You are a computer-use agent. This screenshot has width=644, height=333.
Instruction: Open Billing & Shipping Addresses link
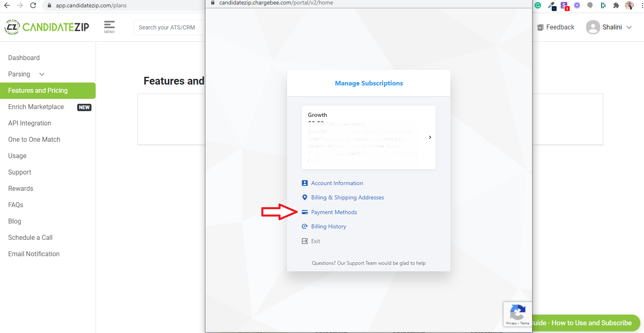click(348, 197)
